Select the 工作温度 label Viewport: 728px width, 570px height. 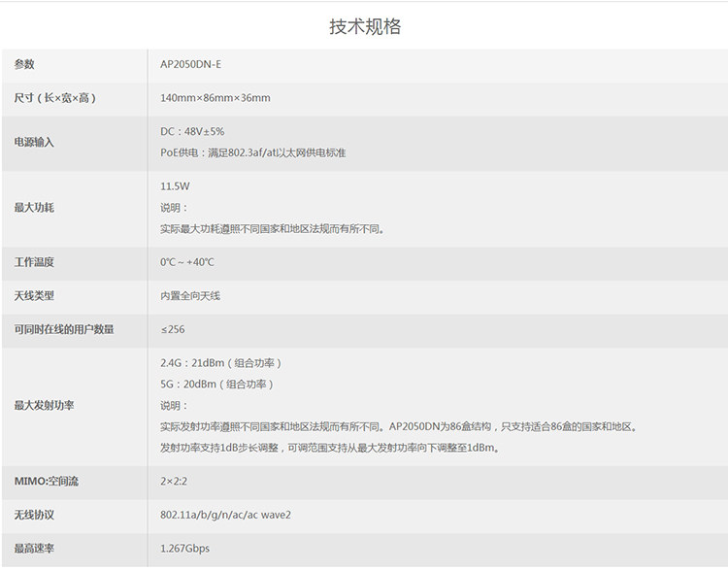tap(34, 262)
